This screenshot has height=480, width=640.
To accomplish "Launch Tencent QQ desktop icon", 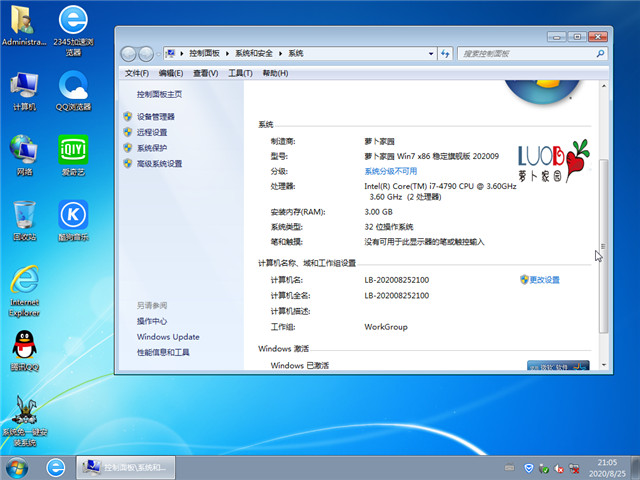I will pos(24,351).
